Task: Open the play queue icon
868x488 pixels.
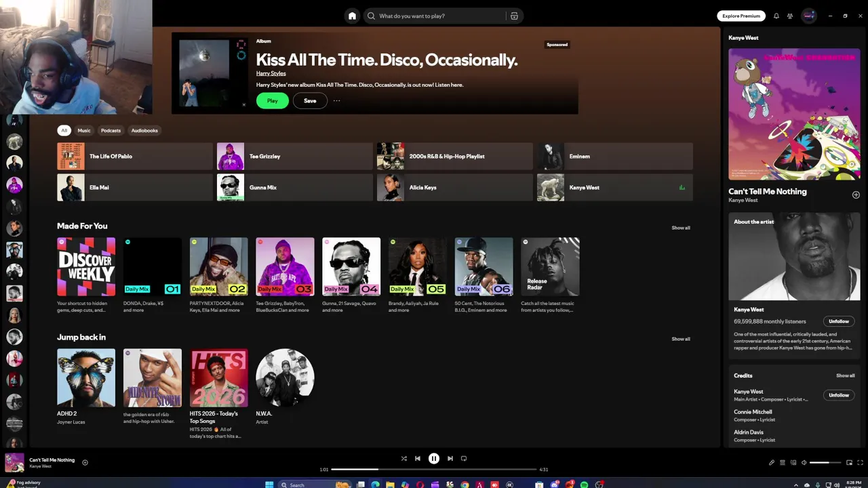Action: click(782, 462)
